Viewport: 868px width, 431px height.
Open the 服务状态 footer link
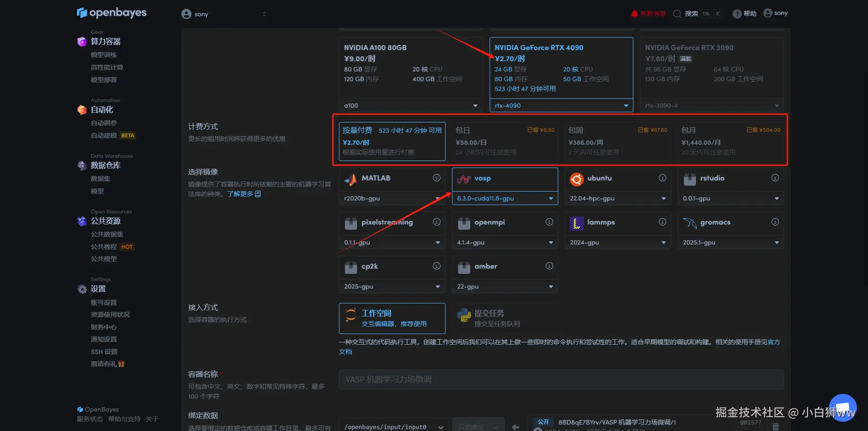click(x=90, y=419)
